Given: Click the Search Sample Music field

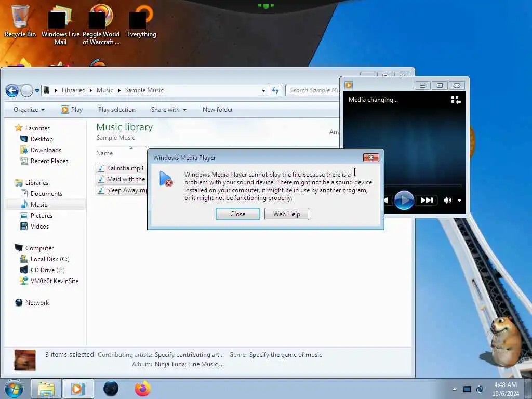Looking at the screenshot, I should [x=313, y=90].
